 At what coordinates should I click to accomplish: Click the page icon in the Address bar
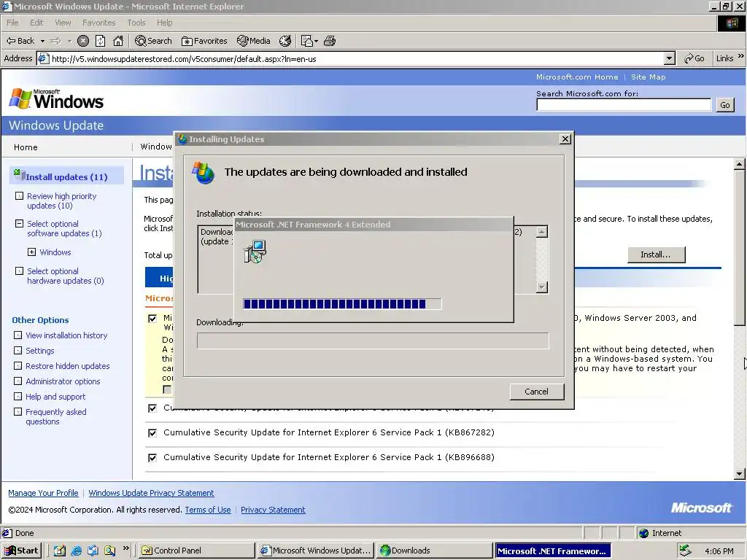point(43,58)
